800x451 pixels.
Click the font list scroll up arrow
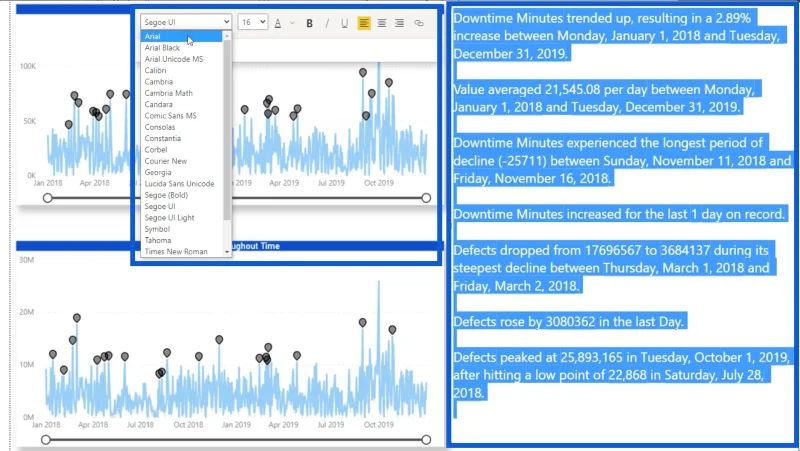[x=227, y=36]
